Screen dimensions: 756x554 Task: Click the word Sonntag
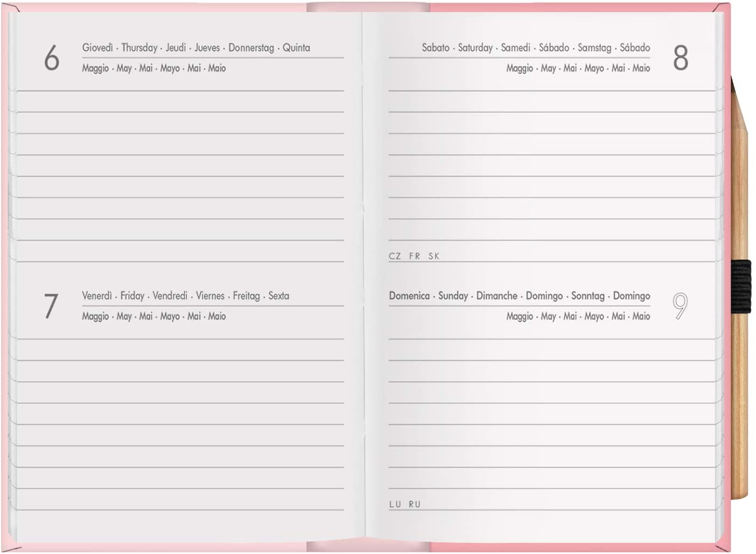[587, 296]
